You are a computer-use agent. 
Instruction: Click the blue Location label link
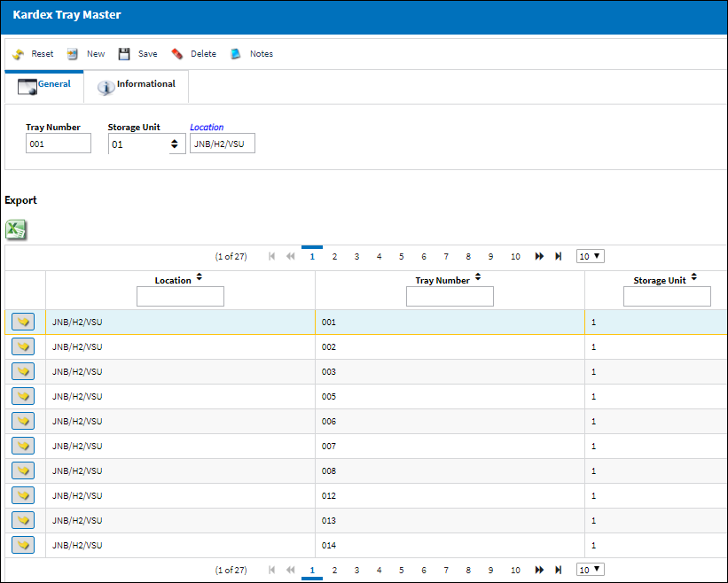(x=207, y=127)
